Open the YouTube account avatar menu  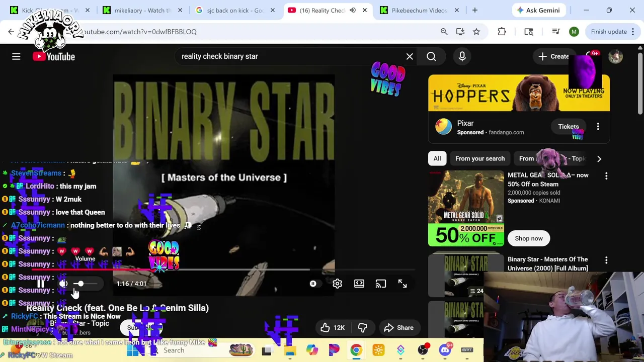pyautogui.click(x=615, y=56)
